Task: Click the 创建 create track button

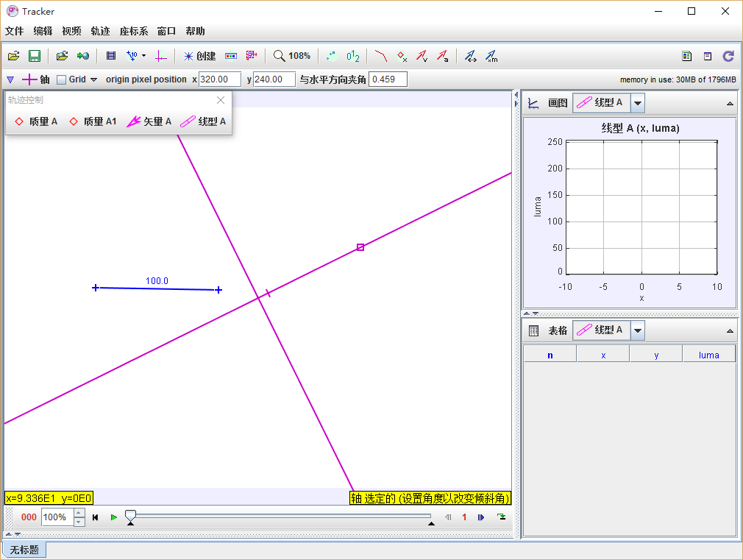Action: click(200, 56)
